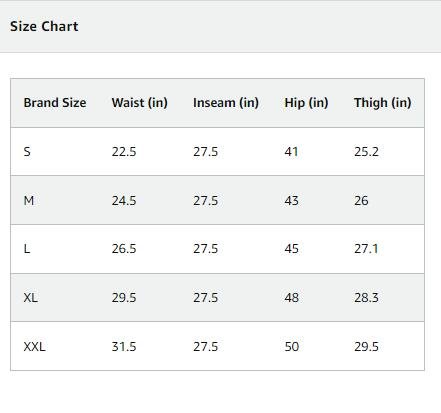
Task: Select the M size row label
Action: tap(29, 201)
